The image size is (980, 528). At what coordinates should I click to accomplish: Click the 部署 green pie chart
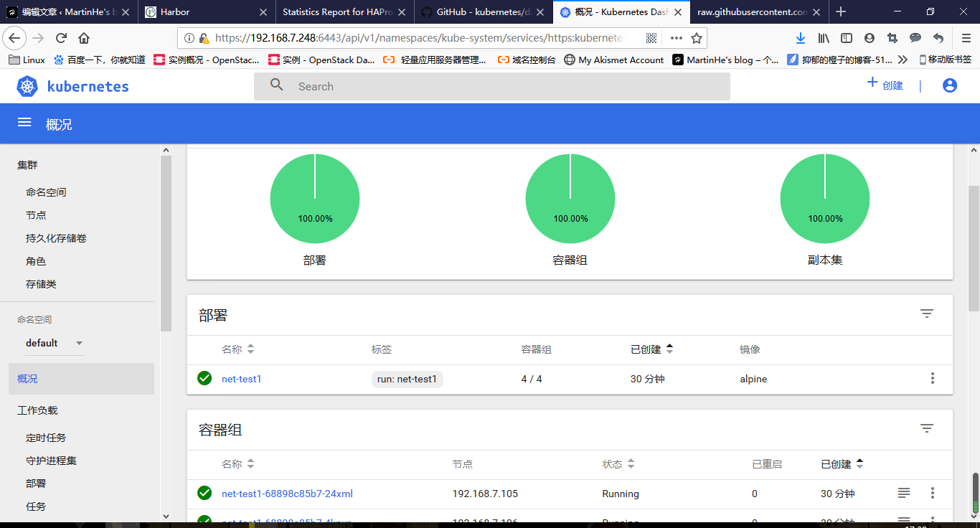click(315, 199)
